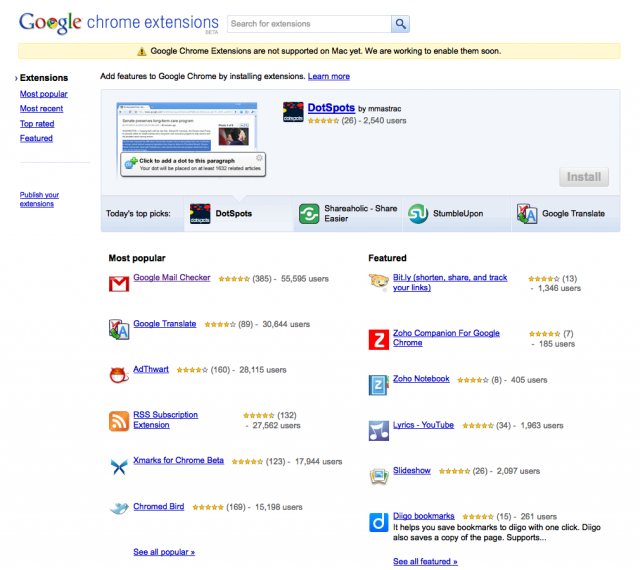
Task: Click "55,595 users" text for Mail Checker
Action: coord(304,279)
